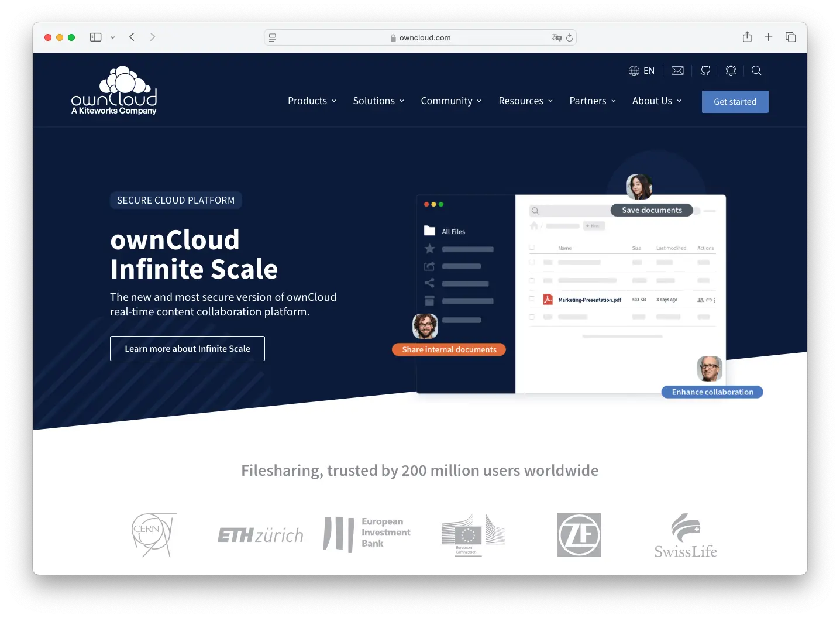Toggle the select-all checkbox above the file list
The image size is (840, 618).
coord(532,248)
